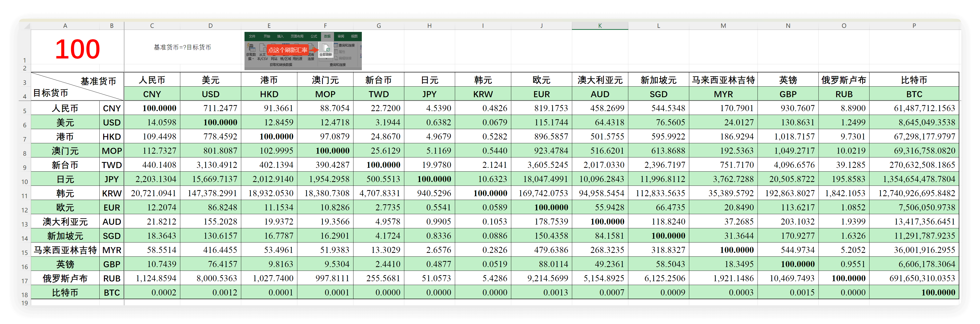The image size is (980, 324).
Task: Select column K header
Action: [599, 26]
